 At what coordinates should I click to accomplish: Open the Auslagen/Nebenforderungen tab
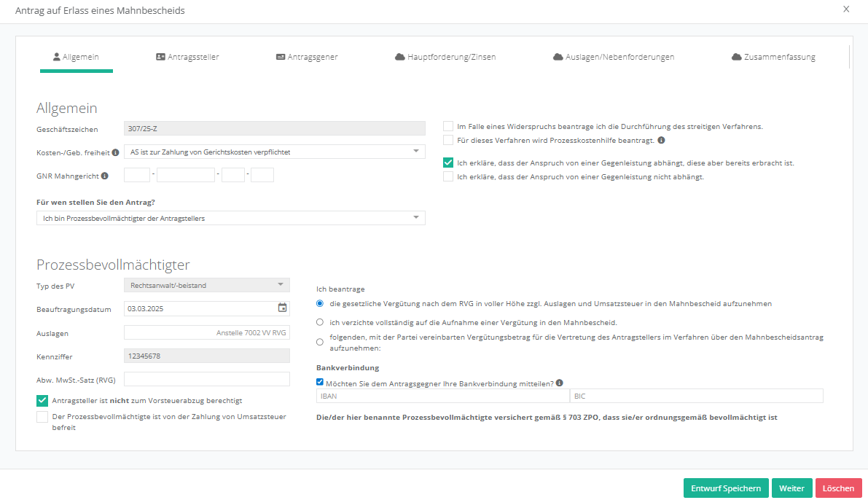coord(614,57)
